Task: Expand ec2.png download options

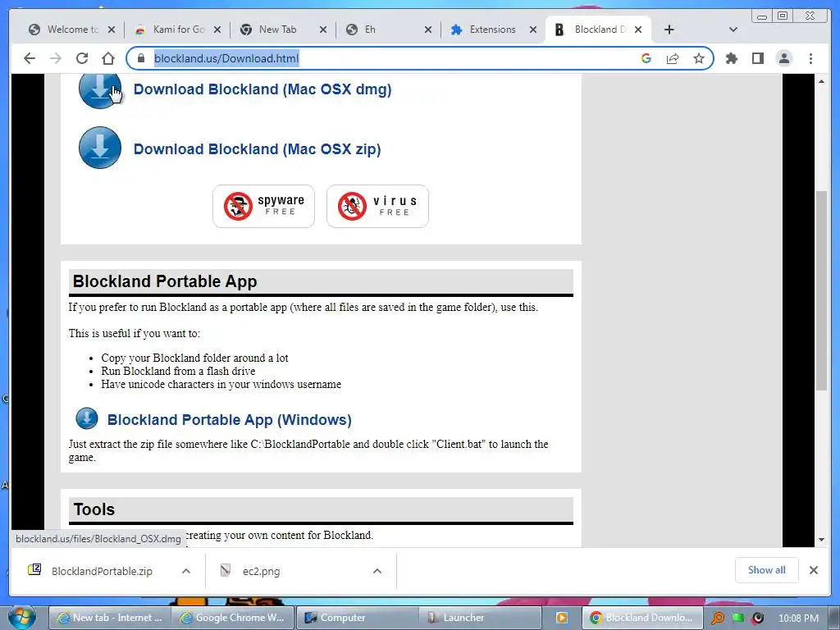Action: point(377,571)
